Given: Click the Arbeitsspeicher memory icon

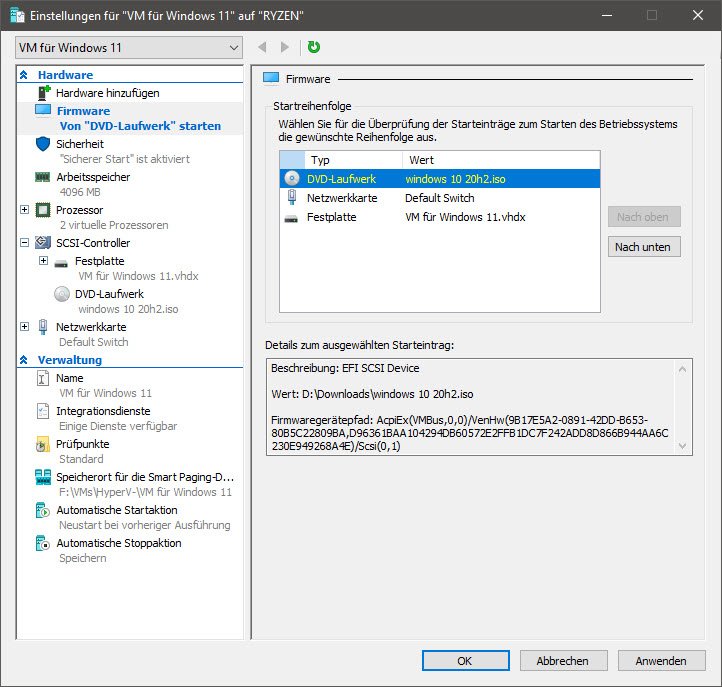Looking at the screenshot, I should (43, 177).
